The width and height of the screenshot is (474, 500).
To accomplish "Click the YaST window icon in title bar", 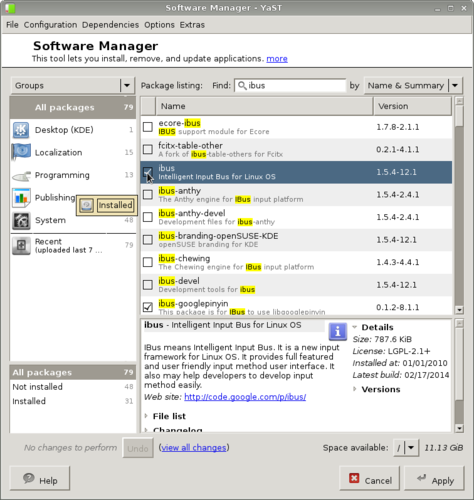I will point(10,8).
